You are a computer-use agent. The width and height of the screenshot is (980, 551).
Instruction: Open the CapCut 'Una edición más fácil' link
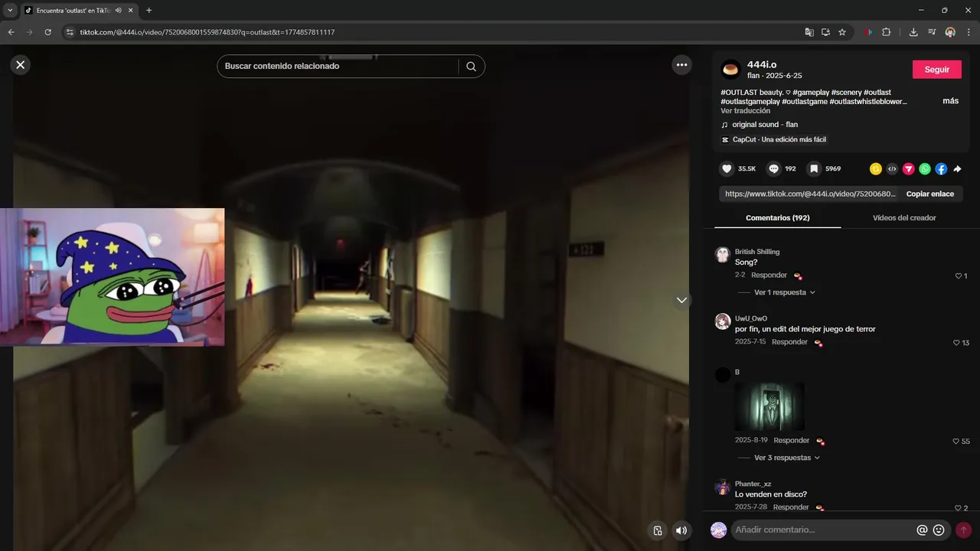pos(774,140)
